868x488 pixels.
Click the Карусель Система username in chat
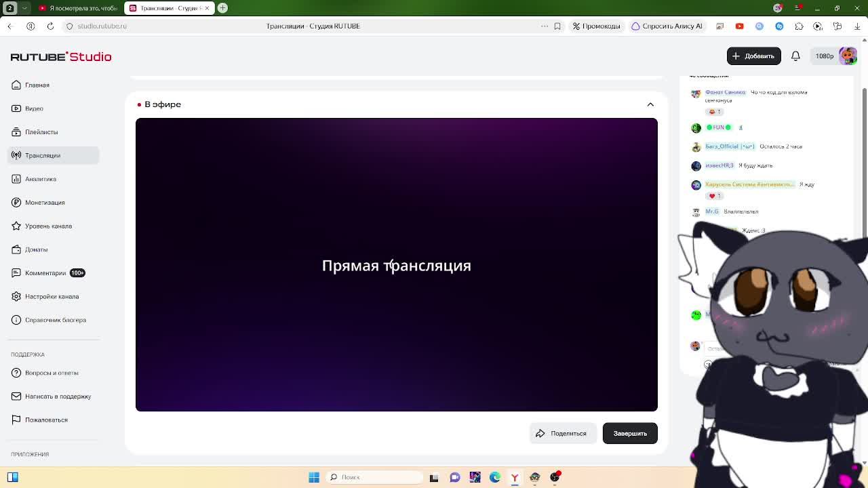click(750, 184)
